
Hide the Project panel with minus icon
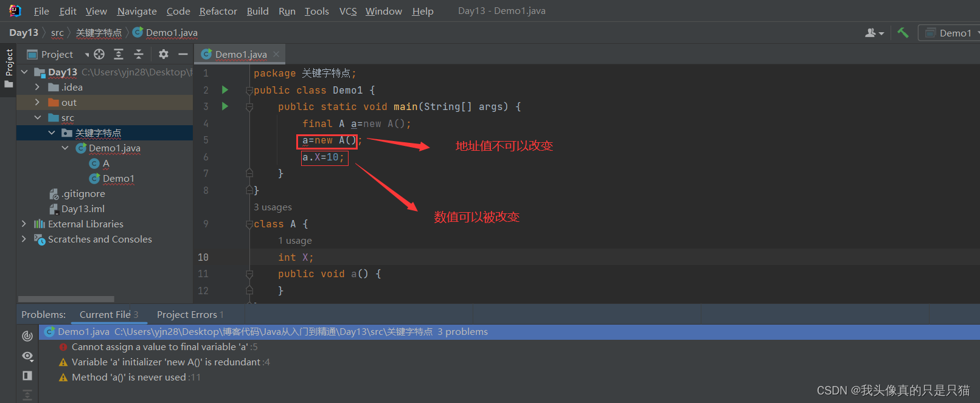pos(182,54)
